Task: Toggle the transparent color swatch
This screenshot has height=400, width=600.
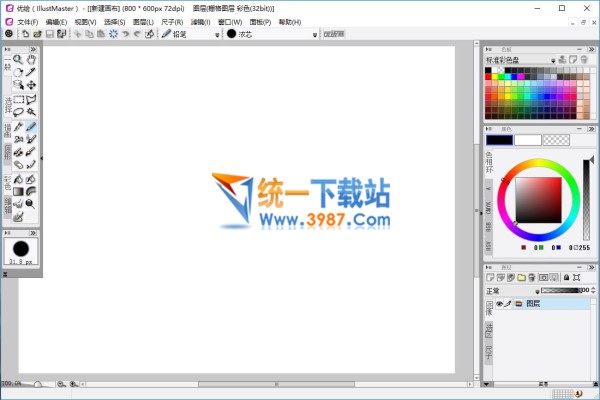Action: pos(556,140)
